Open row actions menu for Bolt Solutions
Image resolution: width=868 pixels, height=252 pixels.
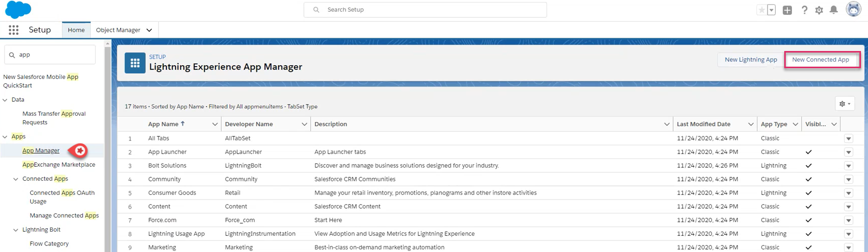tap(848, 166)
